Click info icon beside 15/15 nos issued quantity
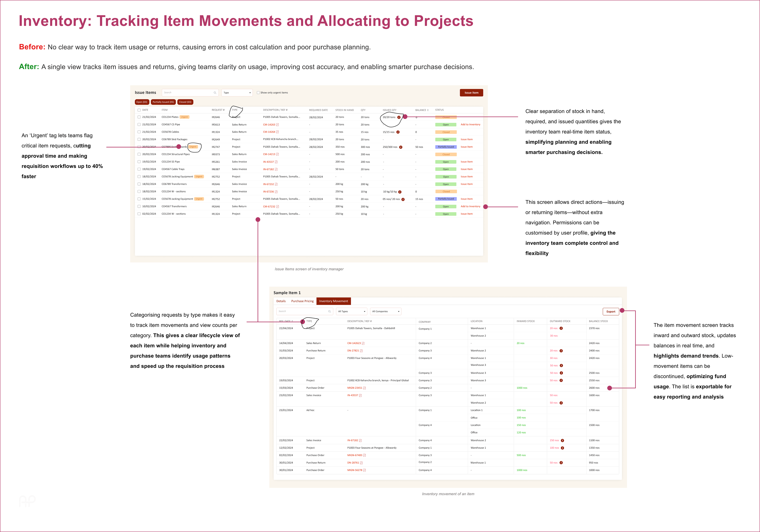 pyautogui.click(x=398, y=132)
